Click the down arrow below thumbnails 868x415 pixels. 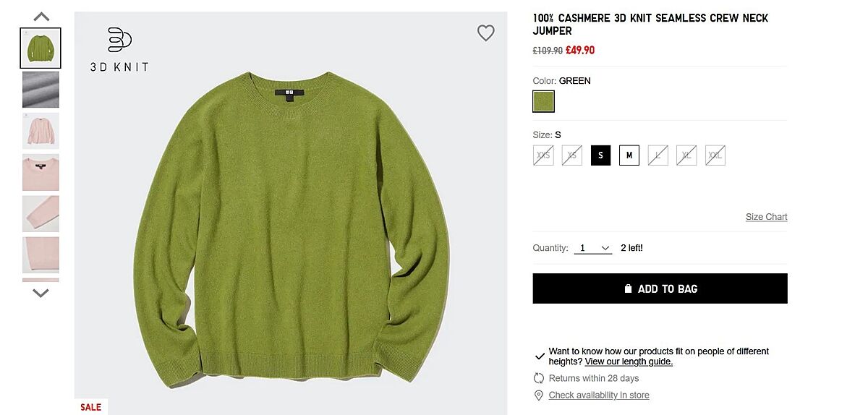[x=41, y=293]
